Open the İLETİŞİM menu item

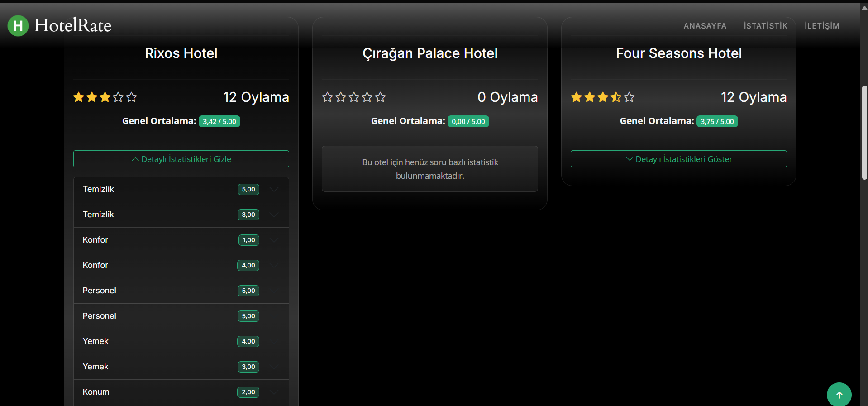[x=822, y=26]
